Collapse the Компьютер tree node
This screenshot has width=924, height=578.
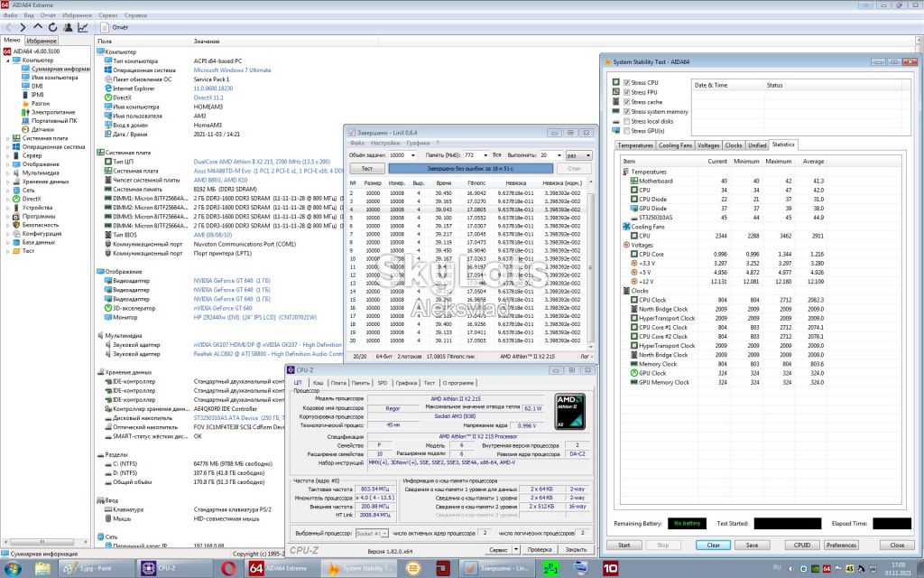pos(7,61)
